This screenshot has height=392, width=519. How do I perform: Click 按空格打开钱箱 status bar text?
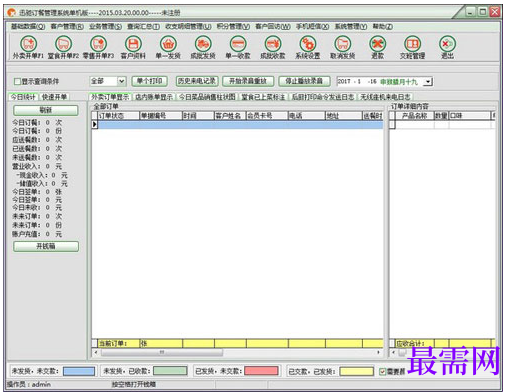[x=134, y=384]
